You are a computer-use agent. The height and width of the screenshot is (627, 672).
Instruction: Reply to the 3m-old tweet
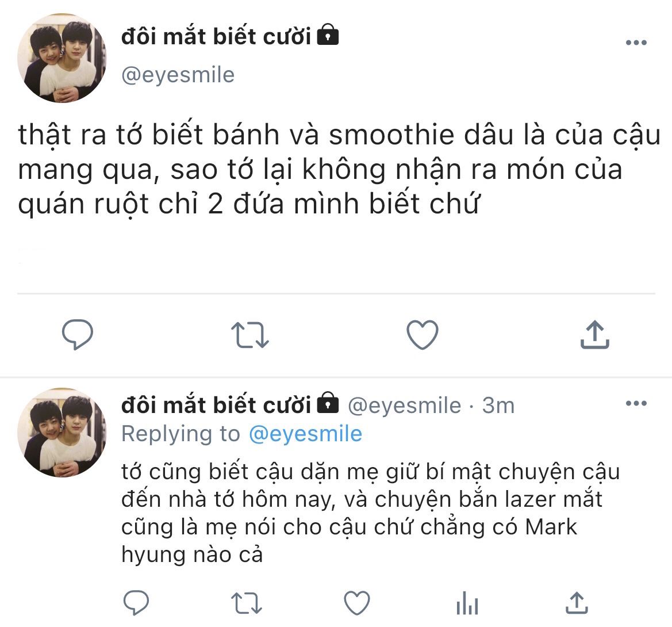coord(136,603)
